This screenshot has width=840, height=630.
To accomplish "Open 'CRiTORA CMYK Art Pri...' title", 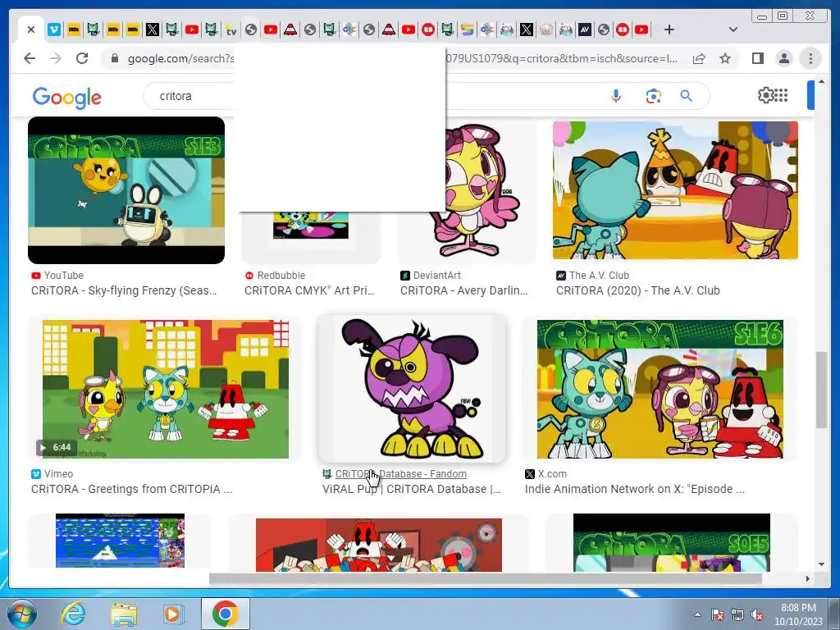I will click(309, 291).
